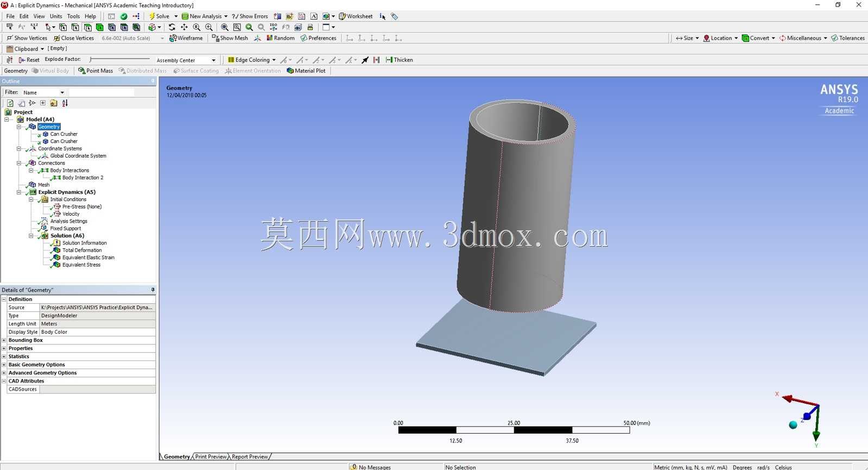
Task: Switch to the Print Preview tab
Action: point(211,456)
